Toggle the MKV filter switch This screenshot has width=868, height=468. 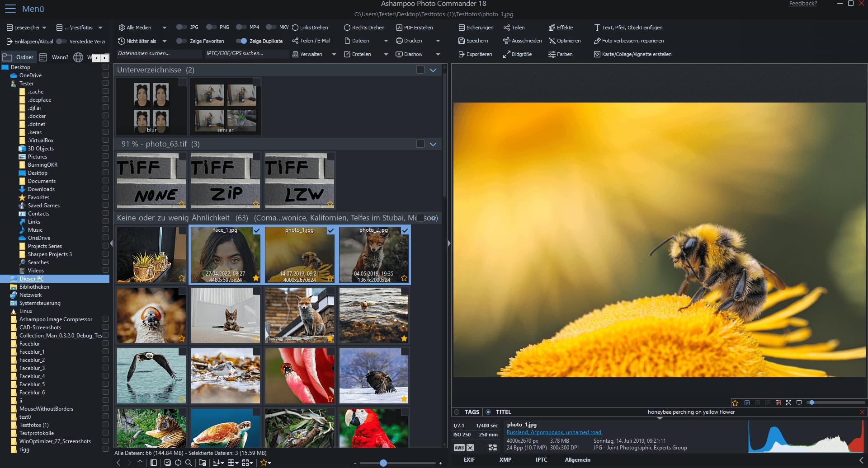pos(271,27)
